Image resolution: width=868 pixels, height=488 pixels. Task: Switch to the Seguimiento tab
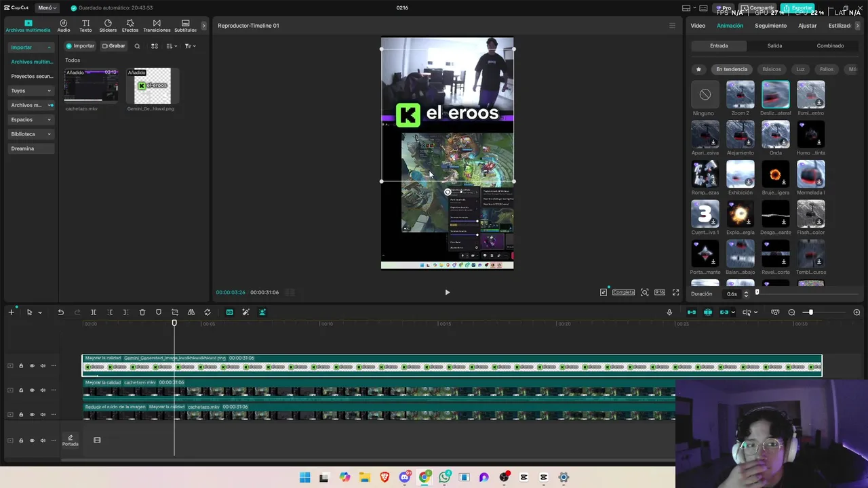coord(770,26)
